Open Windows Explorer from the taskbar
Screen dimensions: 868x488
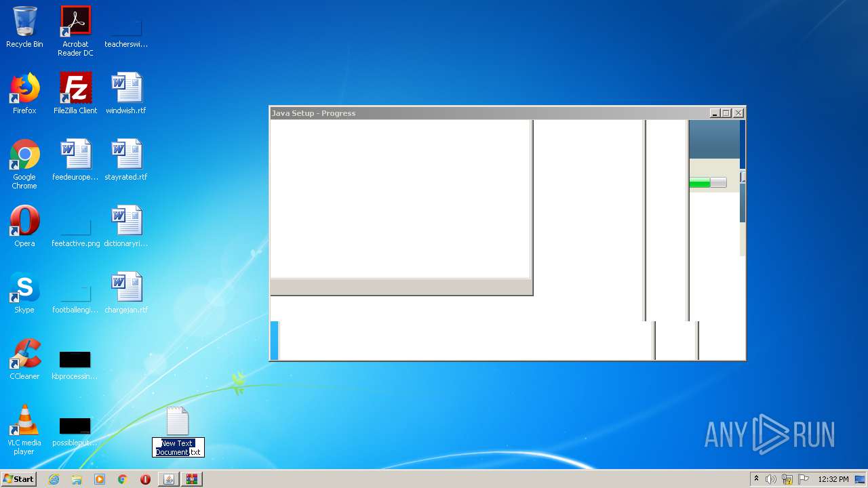pyautogui.click(x=77, y=479)
